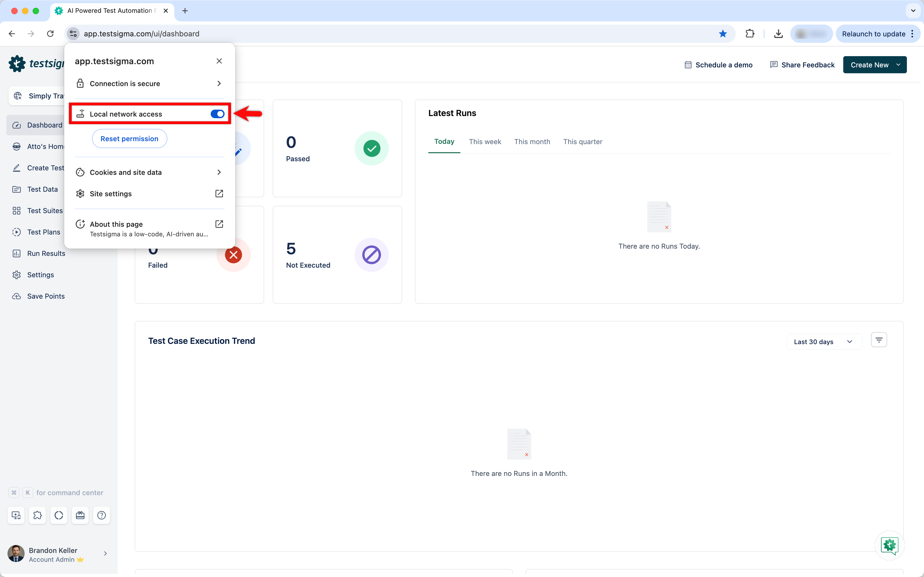Viewport: 924px width, 577px height.
Task: Open the Last 30 days dropdown
Action: point(823,341)
